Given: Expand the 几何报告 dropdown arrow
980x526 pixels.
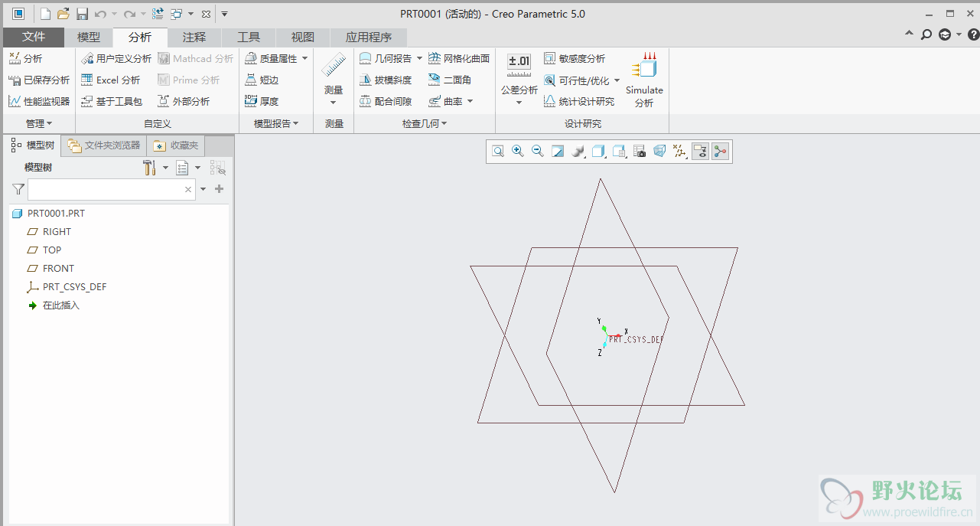Looking at the screenshot, I should tap(419, 58).
